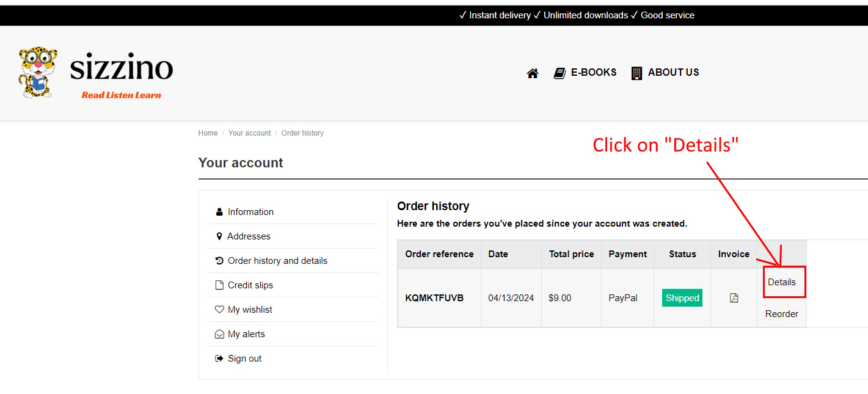Viewport: 868px width, 394px height.
Task: Click the green Shipped status badge
Action: pos(682,298)
